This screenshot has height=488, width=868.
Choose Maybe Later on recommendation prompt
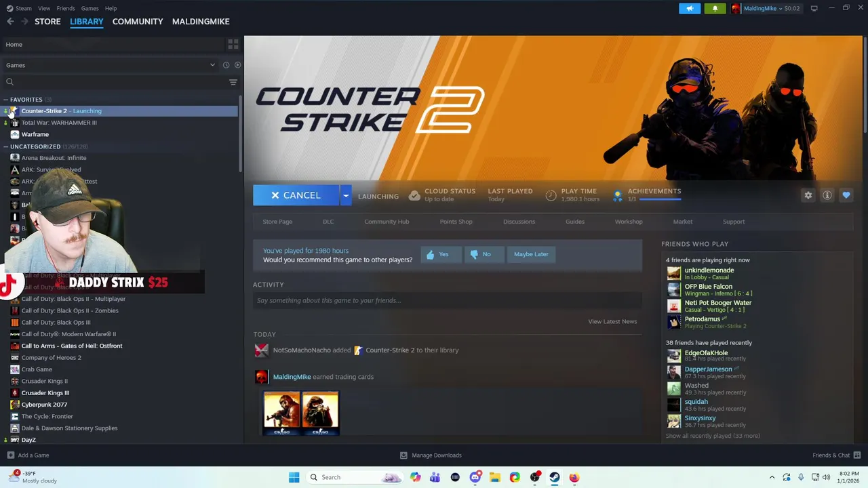pos(531,254)
